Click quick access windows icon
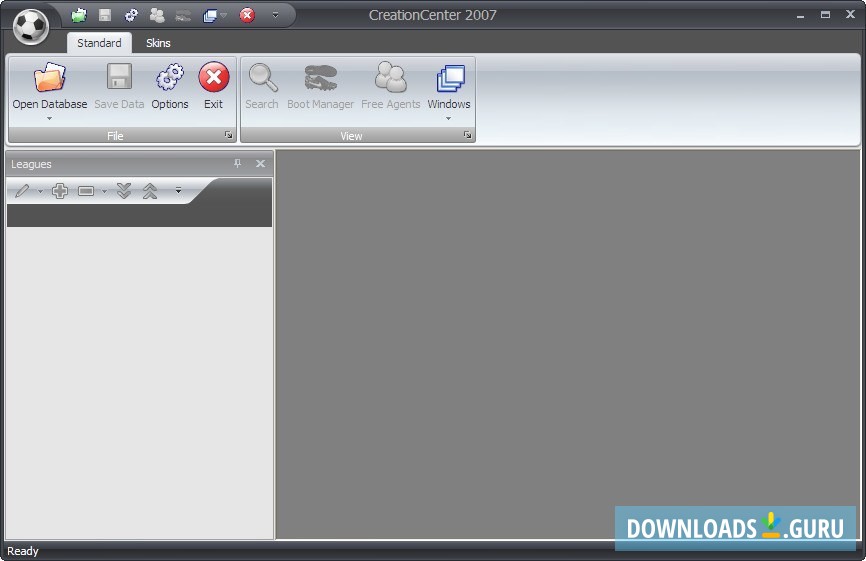The image size is (866, 561). pyautogui.click(x=210, y=16)
